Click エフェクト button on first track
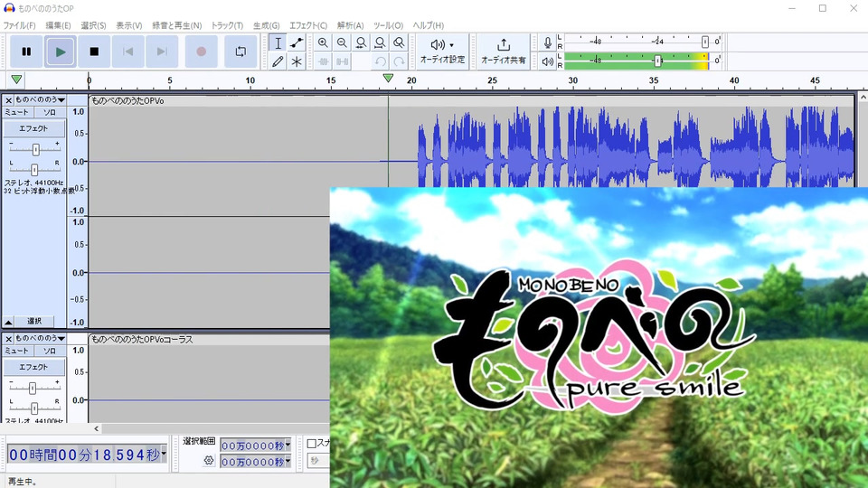The image size is (868, 488). (33, 128)
